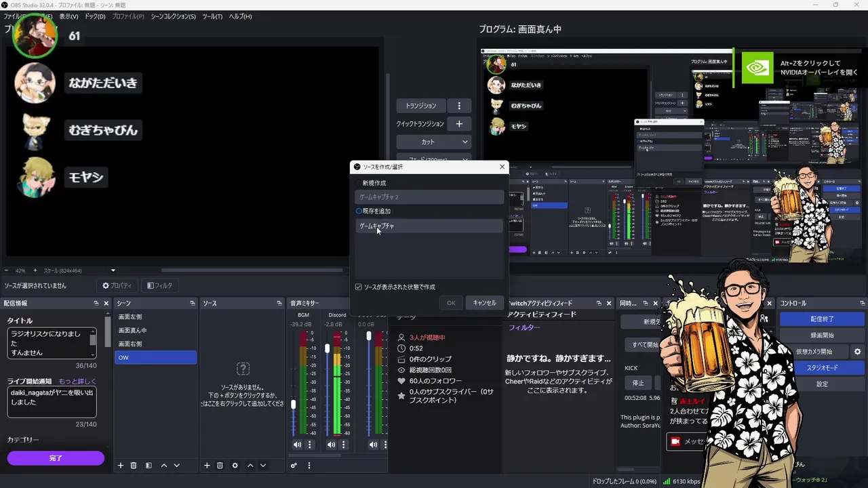868x488 pixels.
Task: Float the Stream Information dock
Action: (96, 304)
